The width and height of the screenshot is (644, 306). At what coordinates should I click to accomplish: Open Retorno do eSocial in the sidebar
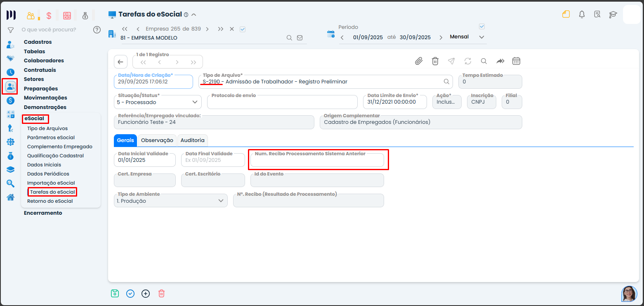50,201
